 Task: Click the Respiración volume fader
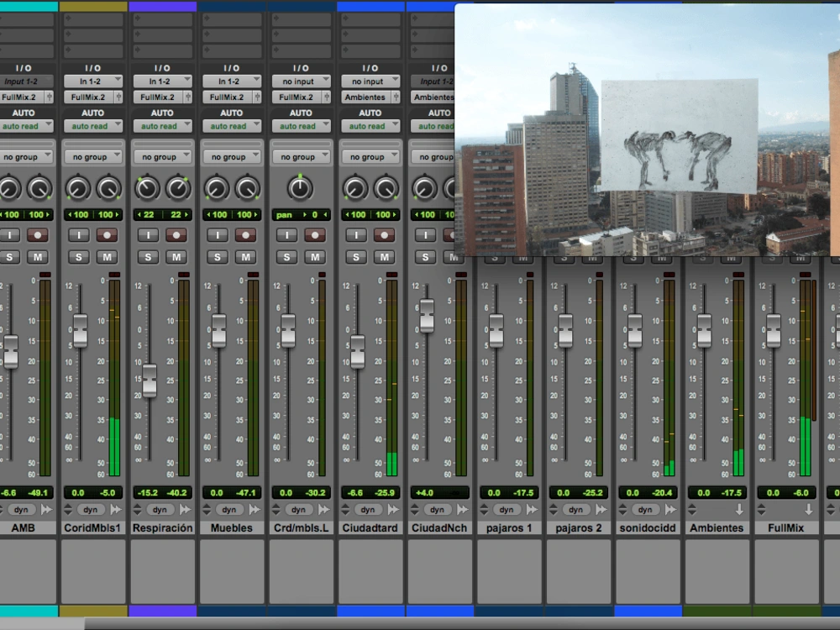coord(150,381)
